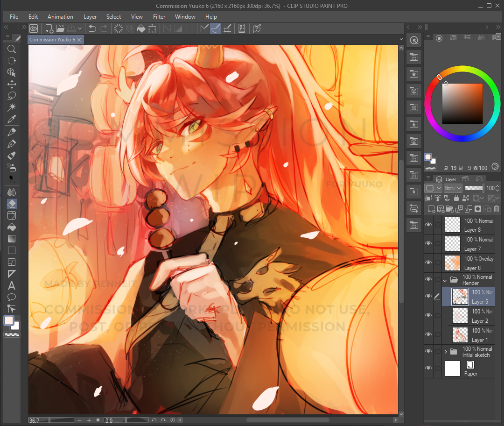Select the Zoom magnifier tool
This screenshot has height=426, width=504.
(x=12, y=49)
